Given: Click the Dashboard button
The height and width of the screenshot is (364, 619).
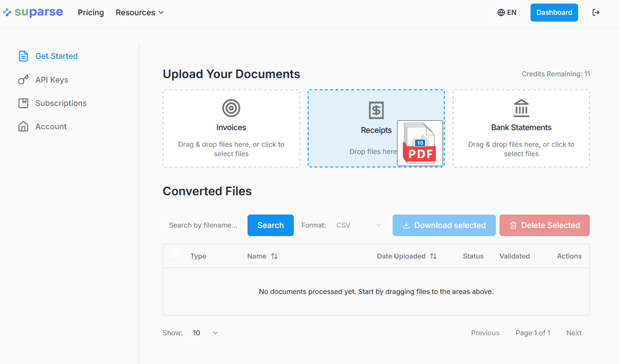Looking at the screenshot, I should click(x=554, y=13).
